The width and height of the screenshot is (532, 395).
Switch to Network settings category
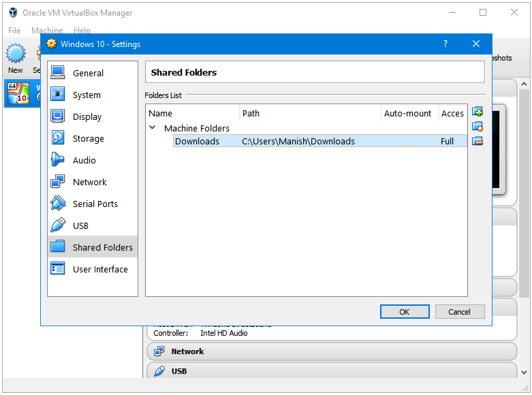[89, 183]
